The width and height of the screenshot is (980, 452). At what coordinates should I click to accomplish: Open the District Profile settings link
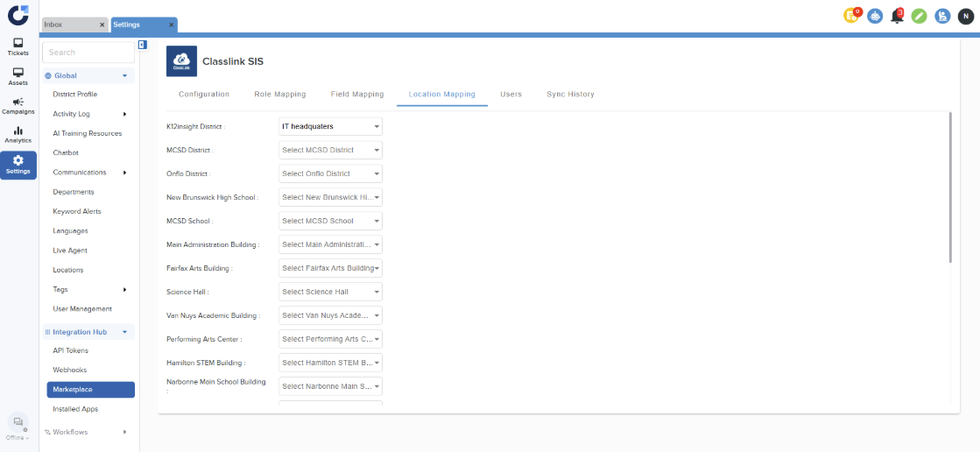[x=74, y=95]
